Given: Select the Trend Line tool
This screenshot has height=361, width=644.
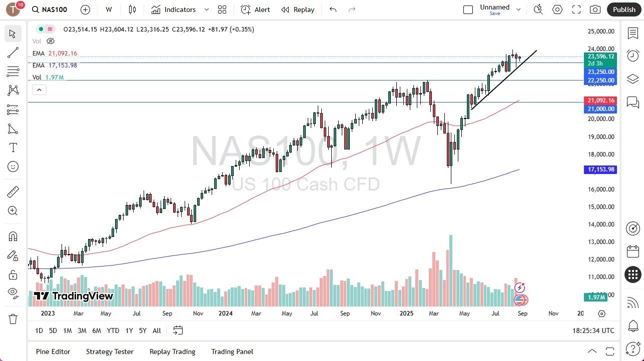Looking at the screenshot, I should pos(13,52).
